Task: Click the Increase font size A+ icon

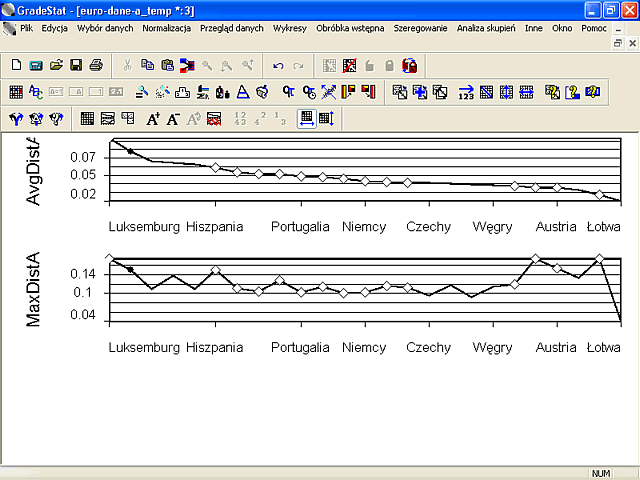Action: point(153,119)
